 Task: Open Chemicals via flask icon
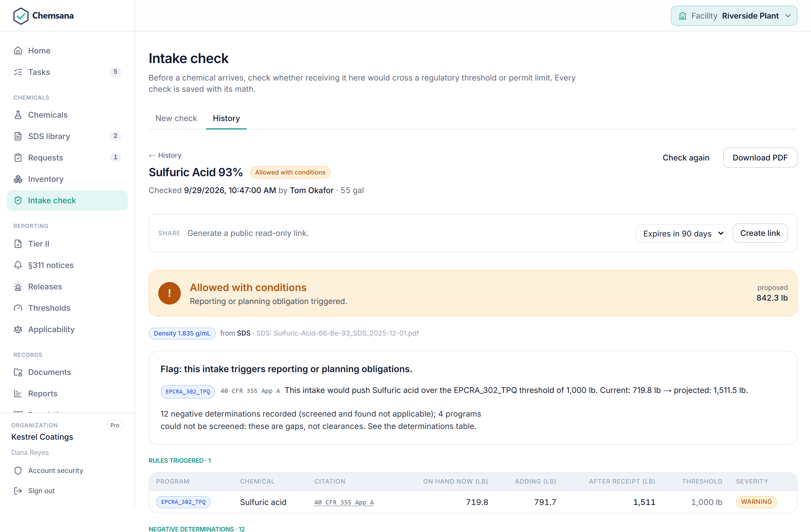[18, 115]
